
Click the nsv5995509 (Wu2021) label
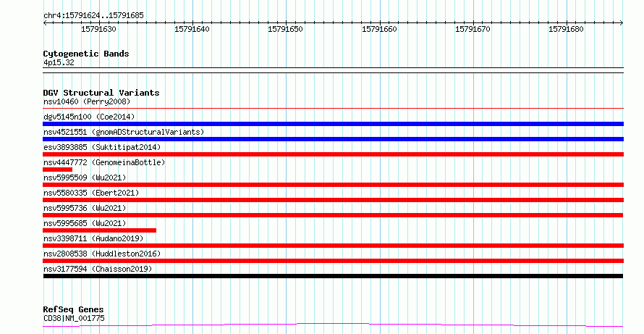[x=85, y=178]
